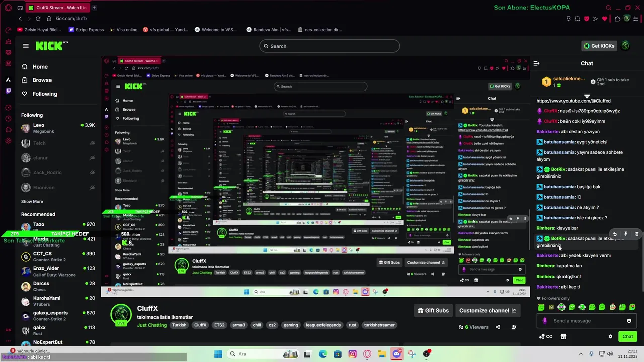Open galaxy_esports recommended channel
This screenshot has width=644, height=362.
tap(58, 316)
